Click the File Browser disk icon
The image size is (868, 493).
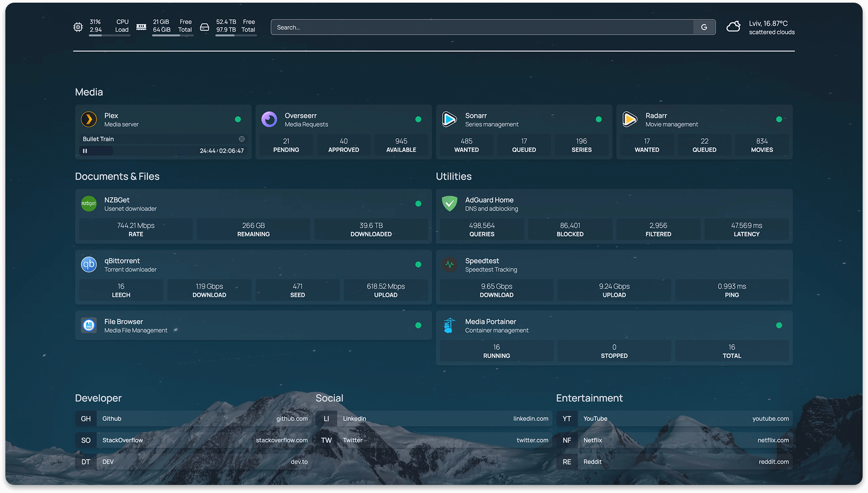point(89,326)
